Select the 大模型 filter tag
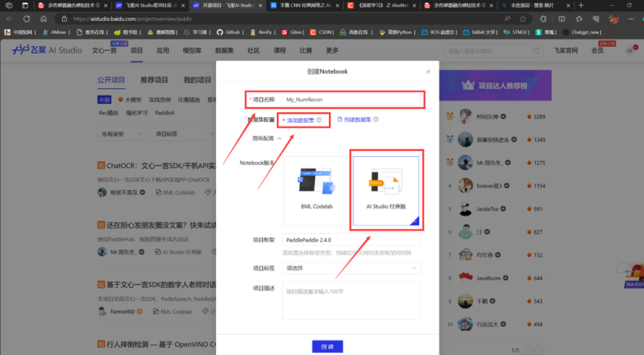 pos(130,100)
